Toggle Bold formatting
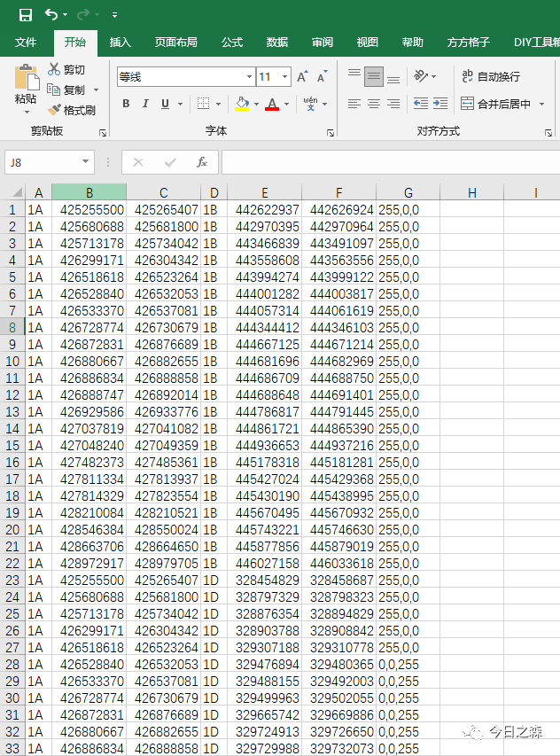The image size is (560, 756). [x=125, y=104]
